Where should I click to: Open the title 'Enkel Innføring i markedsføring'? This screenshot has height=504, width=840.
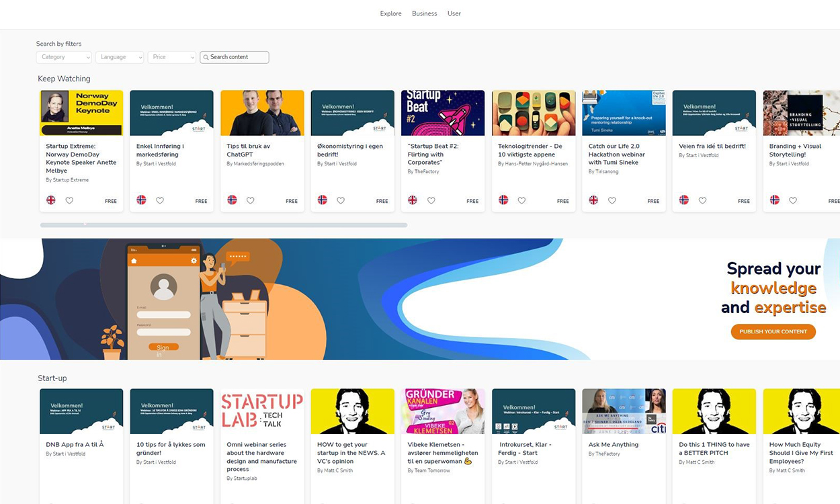(160, 150)
